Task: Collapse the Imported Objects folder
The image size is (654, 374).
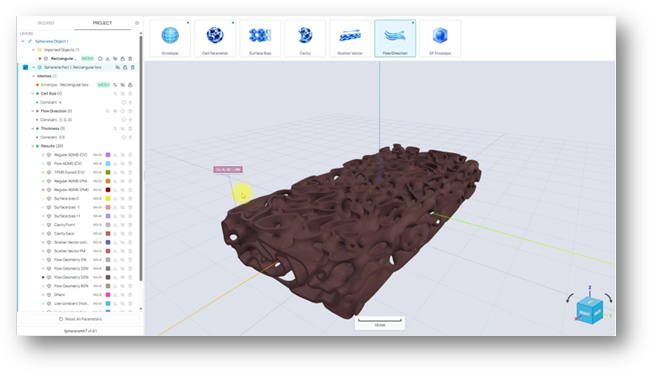Action: point(33,50)
